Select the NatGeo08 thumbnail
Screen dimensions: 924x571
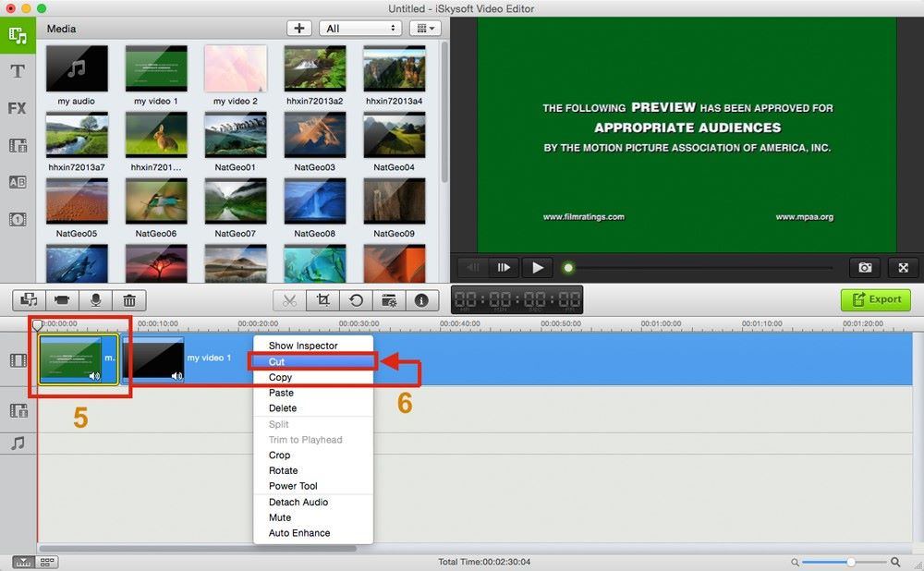(x=315, y=201)
